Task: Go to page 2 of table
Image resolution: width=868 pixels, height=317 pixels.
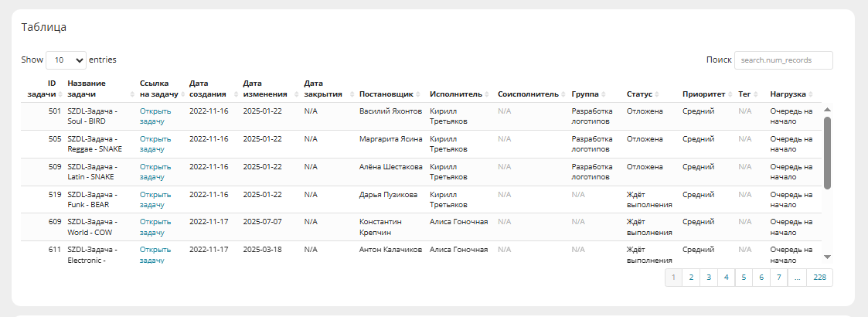Action: (691, 278)
